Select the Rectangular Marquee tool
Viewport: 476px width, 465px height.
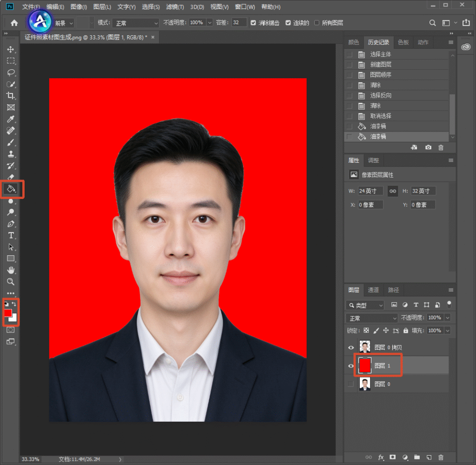[11, 61]
